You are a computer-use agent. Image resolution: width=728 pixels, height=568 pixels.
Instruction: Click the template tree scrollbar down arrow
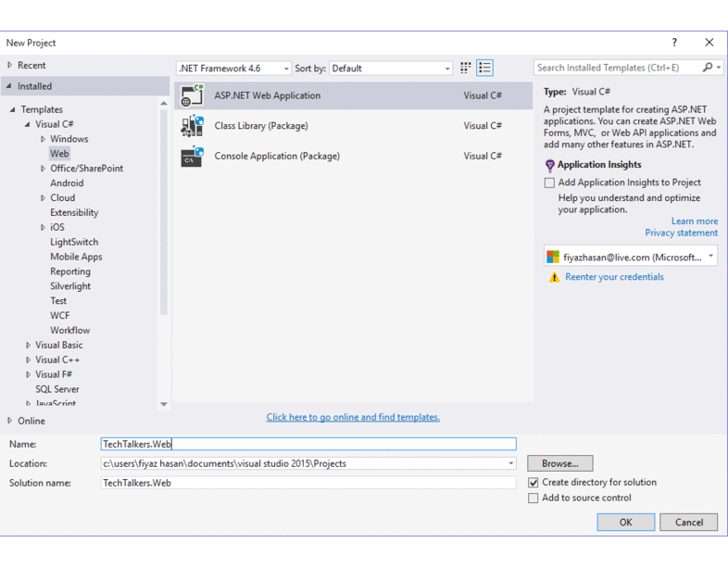[x=163, y=405]
